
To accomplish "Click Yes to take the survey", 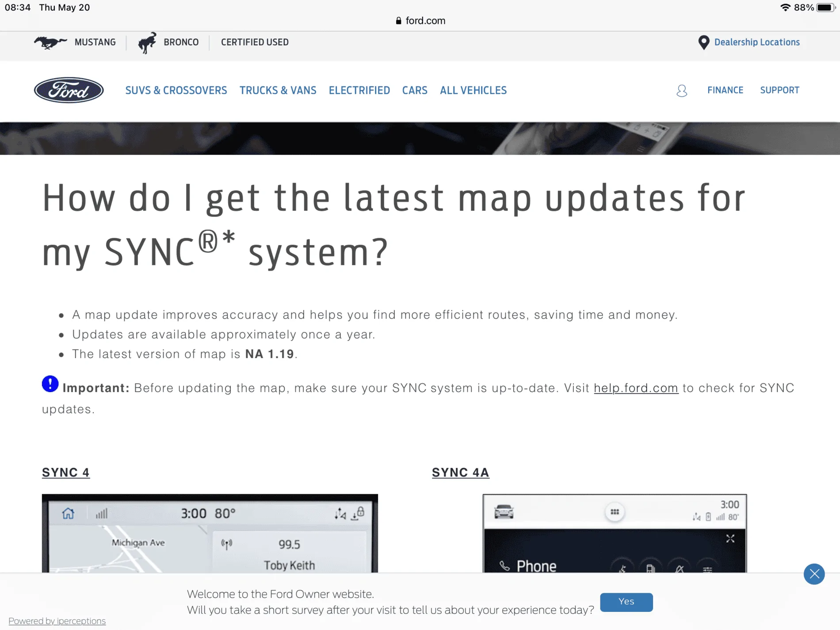I will [626, 602].
